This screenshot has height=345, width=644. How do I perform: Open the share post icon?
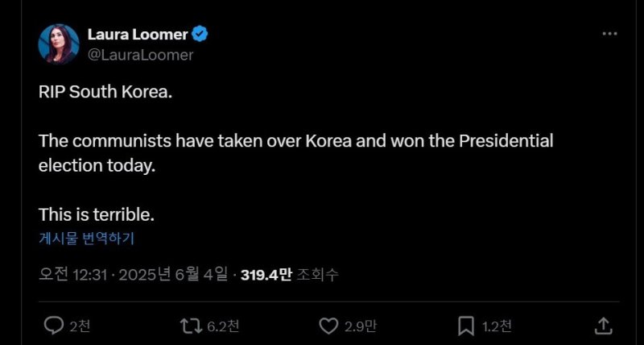[604, 326]
